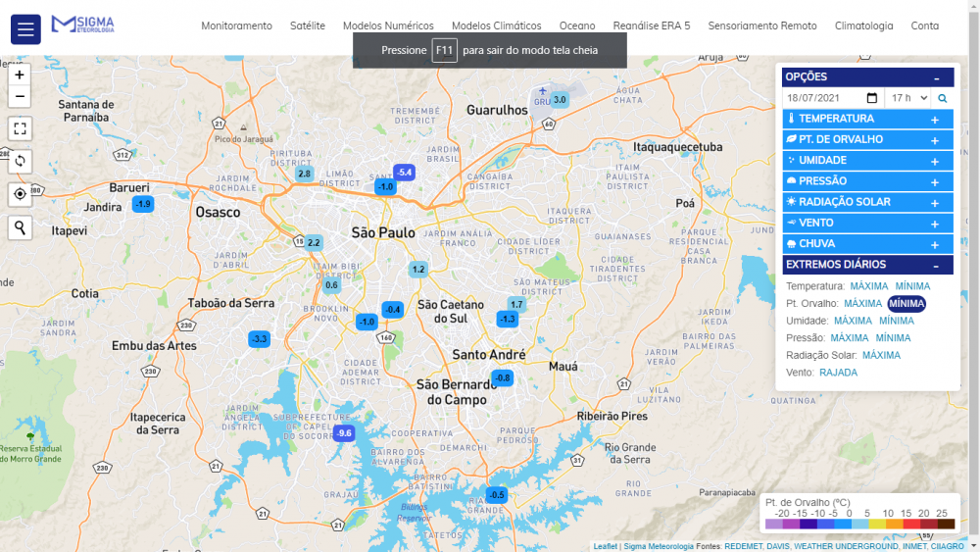Screen dimensions: 980x552
Task: Expand the TEMPERATURA section
Action: pos(934,120)
